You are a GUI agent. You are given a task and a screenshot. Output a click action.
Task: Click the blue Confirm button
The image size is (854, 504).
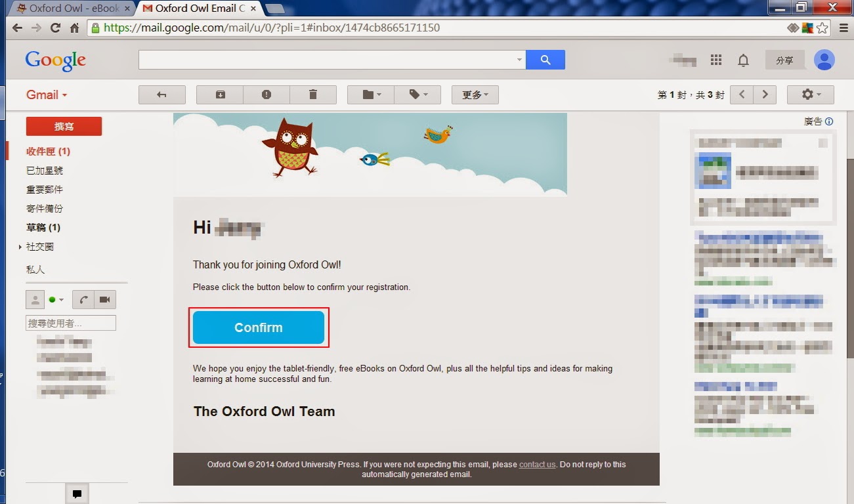(x=259, y=327)
